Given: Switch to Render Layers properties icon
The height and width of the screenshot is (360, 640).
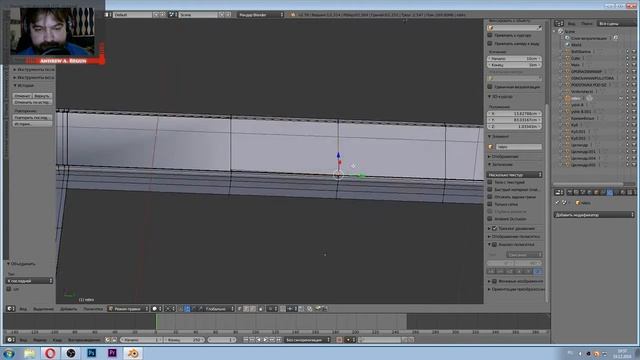Looking at the screenshot, I should click(576, 192).
